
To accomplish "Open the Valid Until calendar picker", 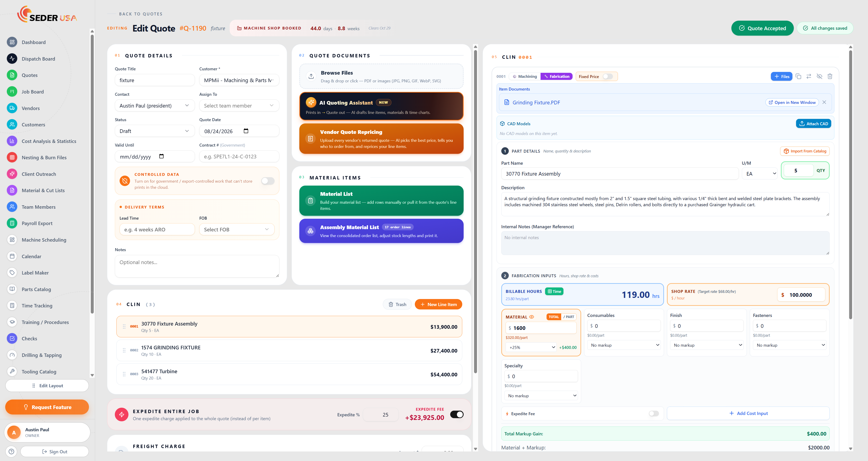I will point(161,156).
